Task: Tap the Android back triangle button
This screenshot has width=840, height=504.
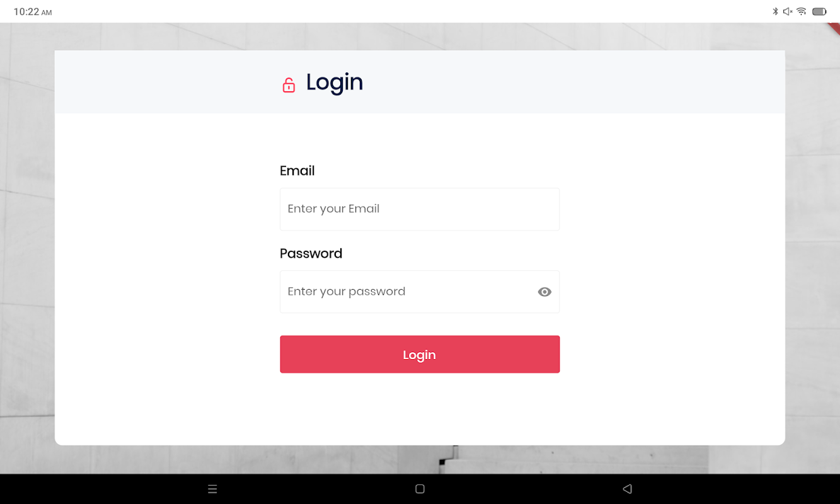Action: (x=627, y=489)
